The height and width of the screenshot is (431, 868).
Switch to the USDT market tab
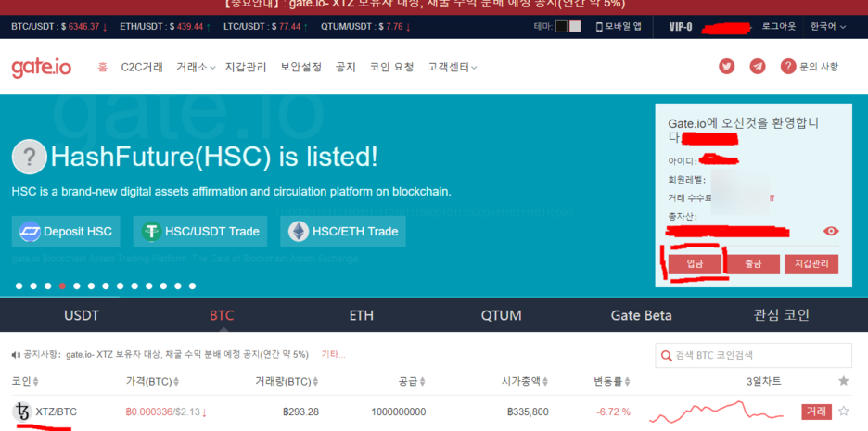pos(82,315)
